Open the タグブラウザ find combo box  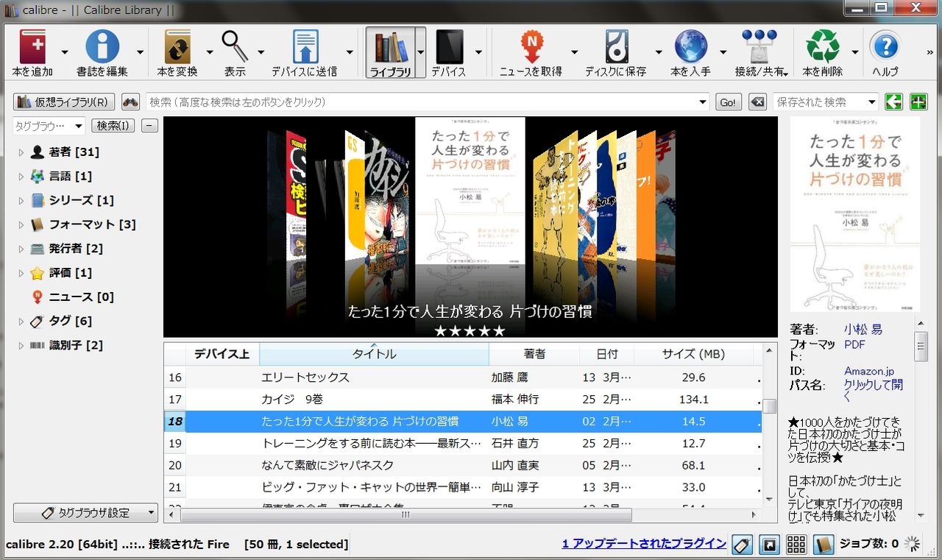pos(49,126)
